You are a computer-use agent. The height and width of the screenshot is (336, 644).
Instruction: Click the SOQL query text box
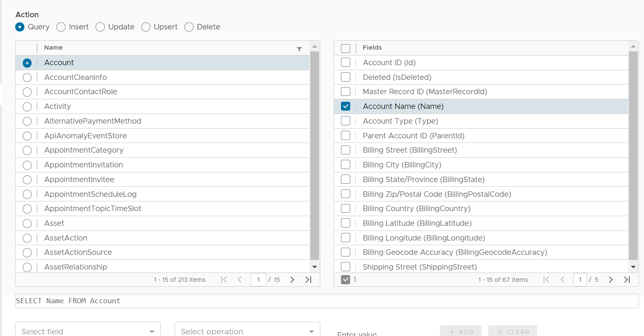pyautogui.click(x=327, y=301)
